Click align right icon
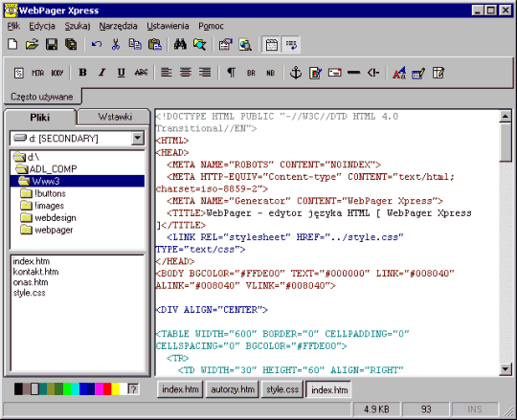Screen dimensions: 517x420 click(x=205, y=73)
